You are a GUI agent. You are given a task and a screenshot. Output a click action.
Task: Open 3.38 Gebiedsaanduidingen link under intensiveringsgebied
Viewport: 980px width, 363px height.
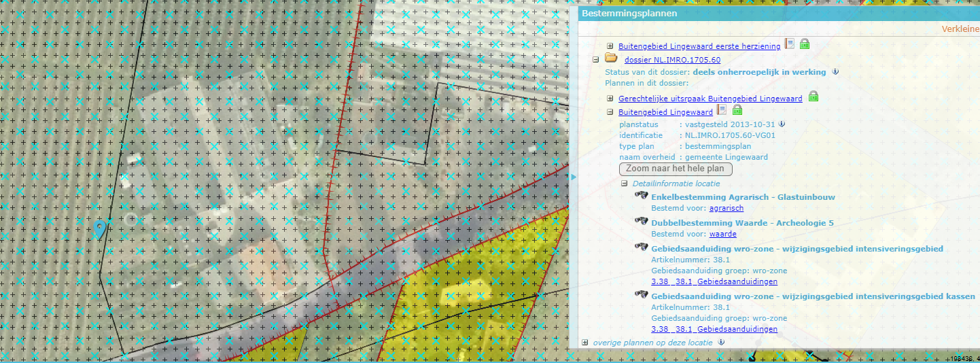tap(714, 281)
